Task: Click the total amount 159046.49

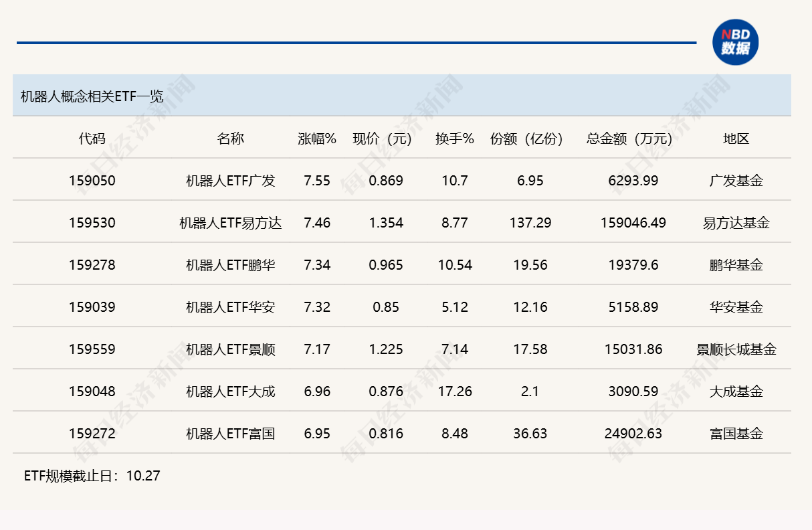Action: 633,223
